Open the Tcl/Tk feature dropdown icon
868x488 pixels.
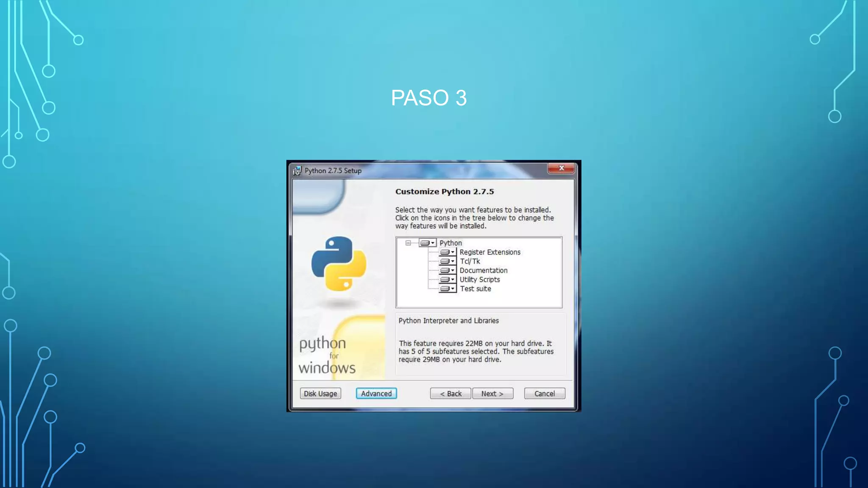pos(448,261)
